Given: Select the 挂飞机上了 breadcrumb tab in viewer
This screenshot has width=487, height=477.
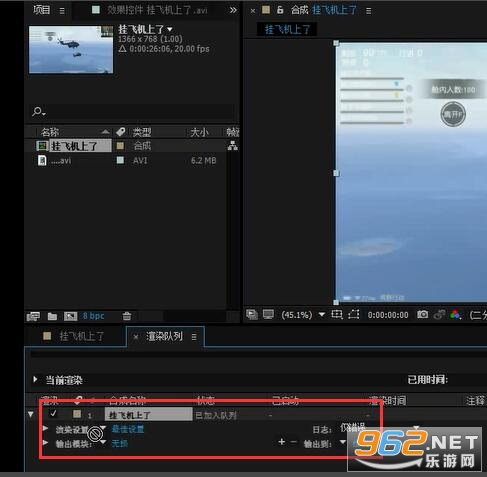Looking at the screenshot, I should pos(287,29).
